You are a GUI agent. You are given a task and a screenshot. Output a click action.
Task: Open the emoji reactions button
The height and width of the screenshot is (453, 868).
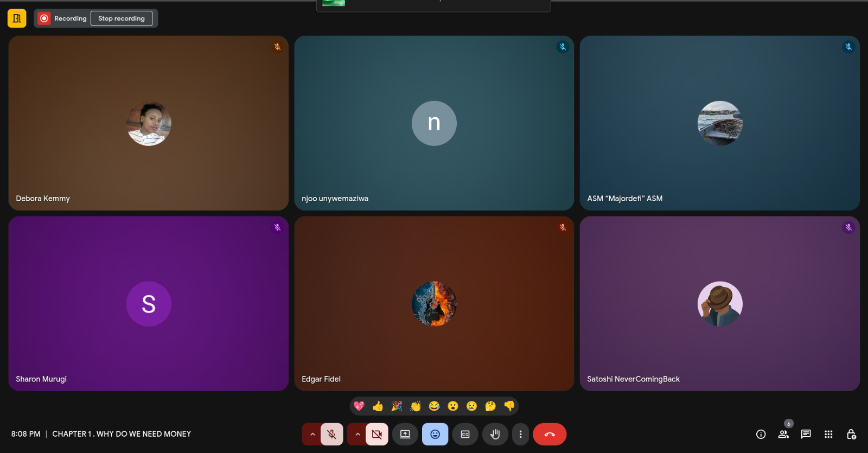(435, 434)
